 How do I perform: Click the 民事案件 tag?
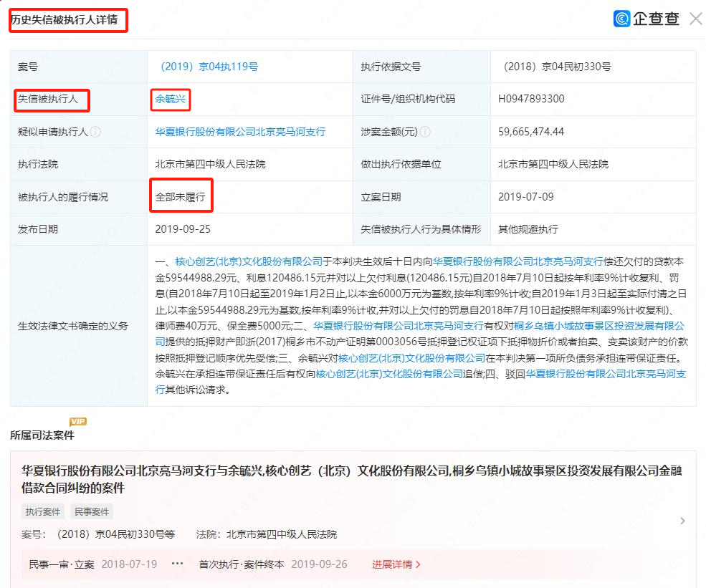pyautogui.click(x=92, y=511)
